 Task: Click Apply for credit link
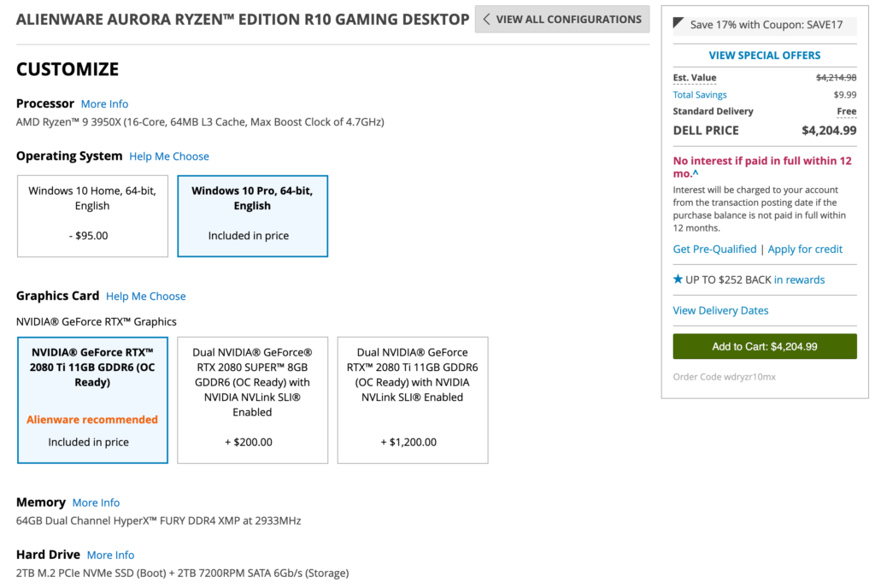tap(805, 250)
